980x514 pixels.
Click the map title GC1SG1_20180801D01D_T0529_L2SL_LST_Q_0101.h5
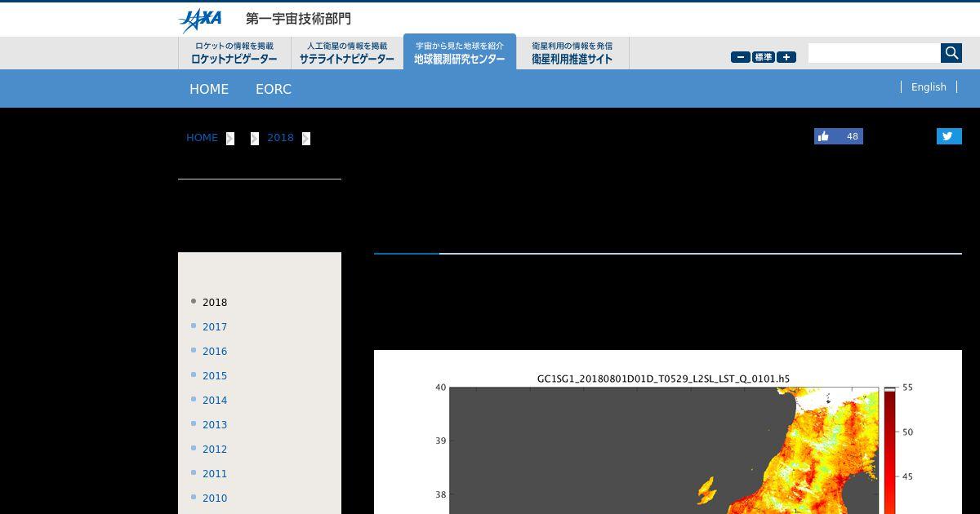pos(663,379)
